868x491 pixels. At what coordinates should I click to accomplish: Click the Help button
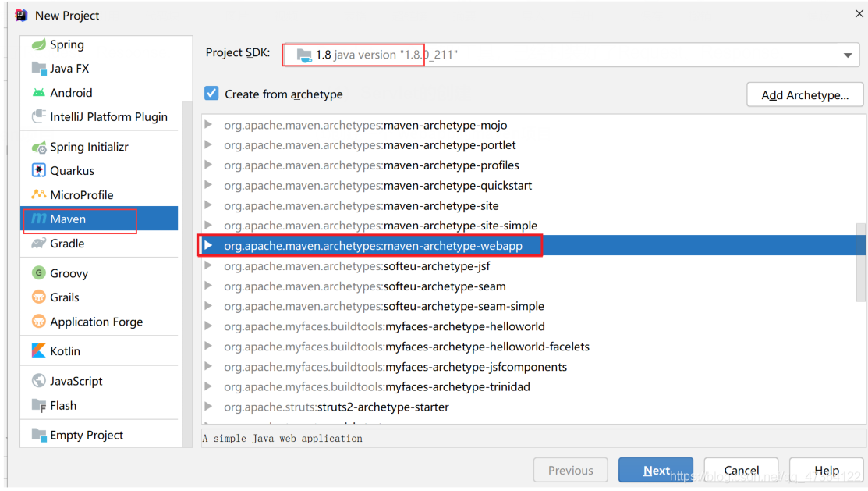(827, 470)
